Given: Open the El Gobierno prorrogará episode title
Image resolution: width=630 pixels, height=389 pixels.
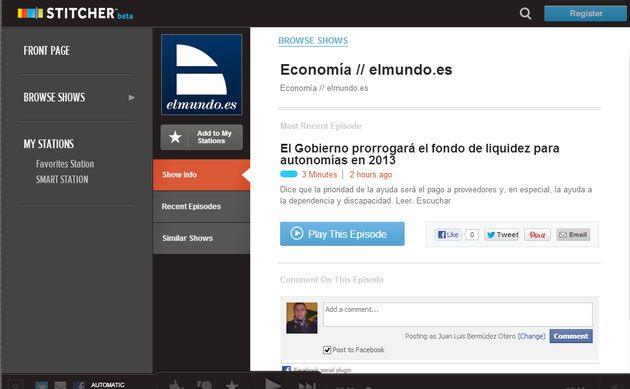Looking at the screenshot, I should 419,154.
